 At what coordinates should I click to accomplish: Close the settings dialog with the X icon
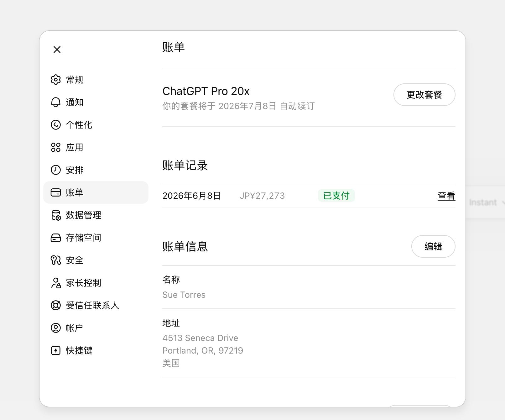(x=57, y=50)
